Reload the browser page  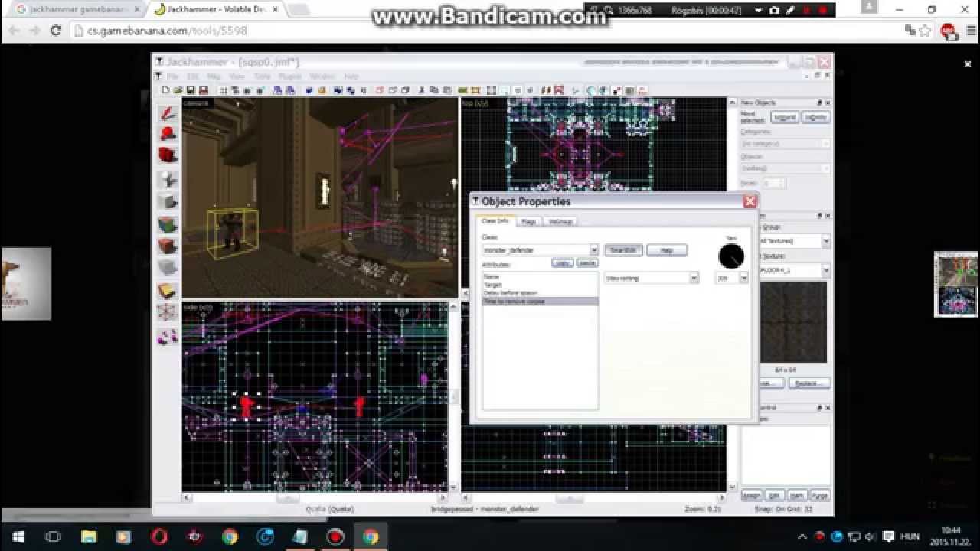tap(55, 31)
